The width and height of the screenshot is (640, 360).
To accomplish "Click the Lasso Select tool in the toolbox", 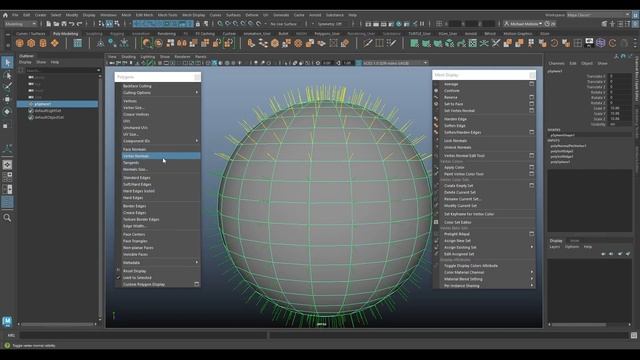I will pos(7,75).
